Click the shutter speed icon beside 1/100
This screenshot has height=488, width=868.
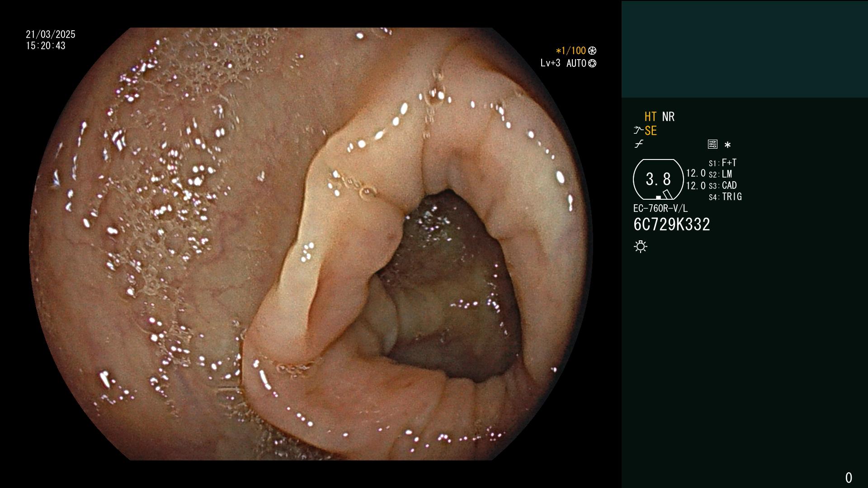592,51
